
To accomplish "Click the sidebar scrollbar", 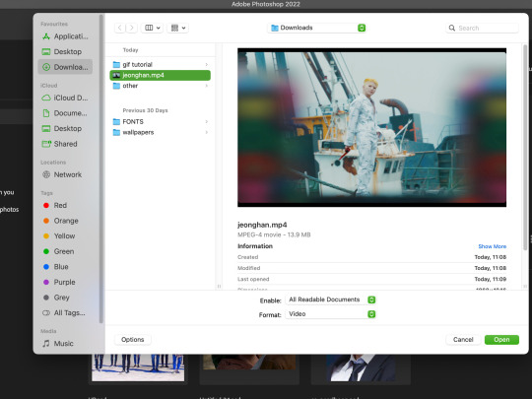I will click(101, 168).
